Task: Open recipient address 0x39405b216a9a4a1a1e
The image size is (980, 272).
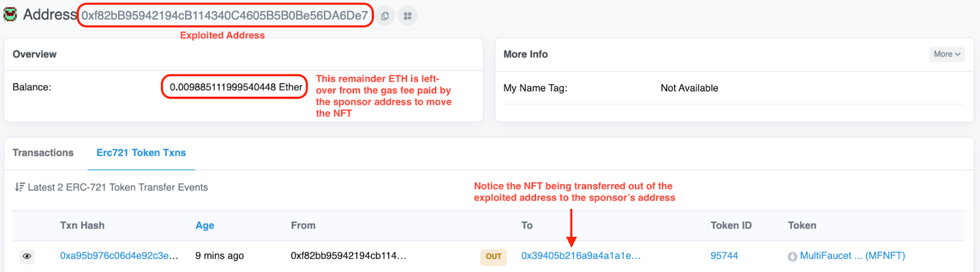Action: click(581, 255)
